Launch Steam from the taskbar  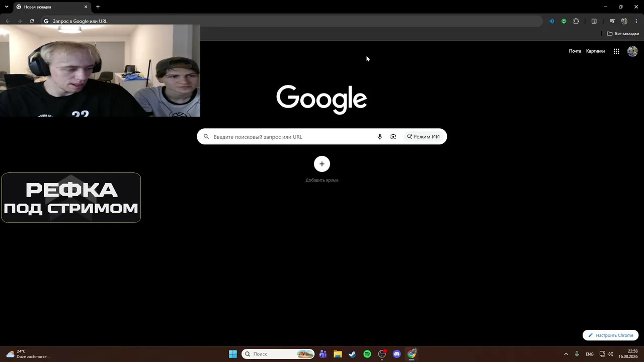click(x=352, y=354)
